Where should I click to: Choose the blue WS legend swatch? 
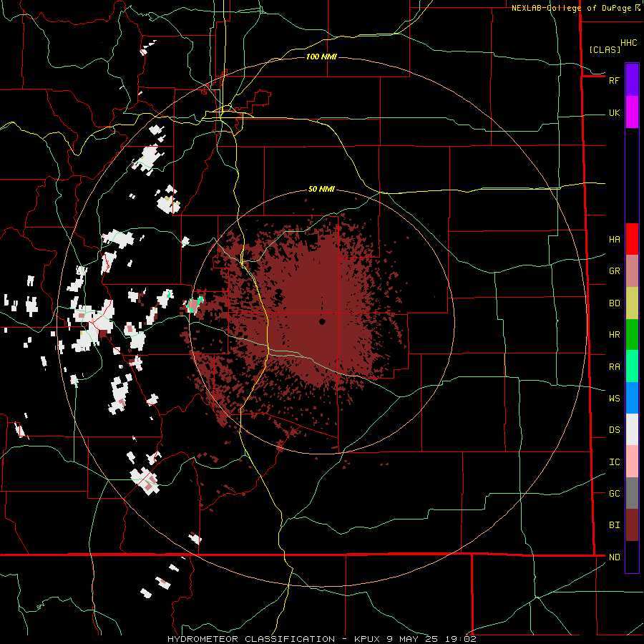coord(632,398)
